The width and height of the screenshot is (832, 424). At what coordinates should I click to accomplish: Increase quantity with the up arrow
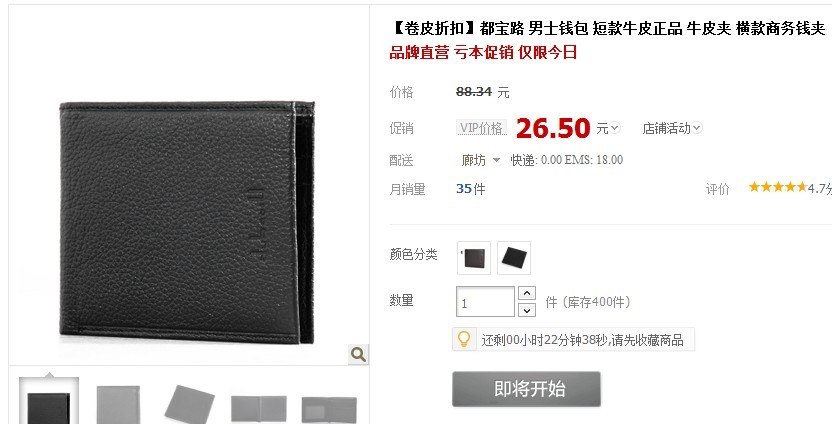[526, 293]
